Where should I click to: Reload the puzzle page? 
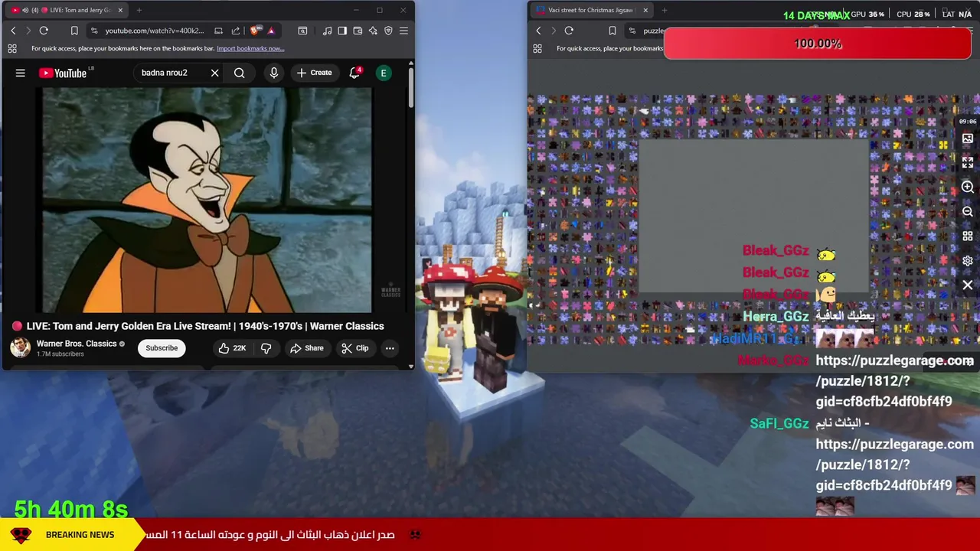[569, 31]
